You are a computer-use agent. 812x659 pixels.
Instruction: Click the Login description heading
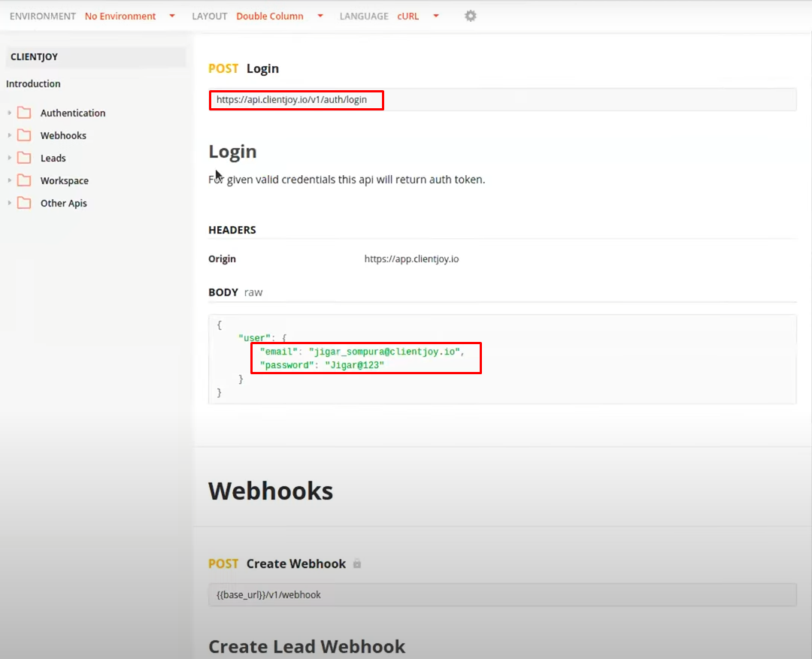pos(232,152)
